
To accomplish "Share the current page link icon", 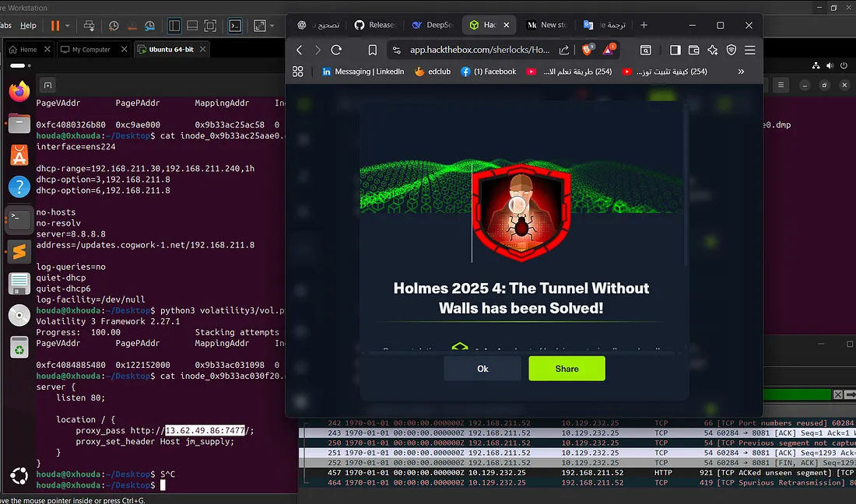I will pos(564,50).
